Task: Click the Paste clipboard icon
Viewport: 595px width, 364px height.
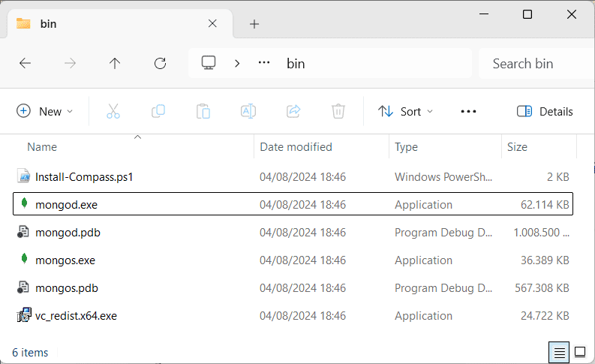Action: (x=203, y=111)
